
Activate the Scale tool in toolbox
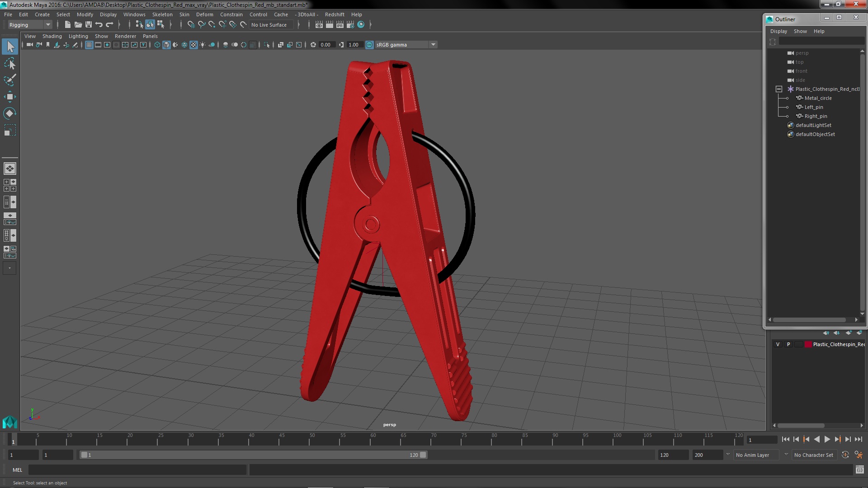point(10,130)
